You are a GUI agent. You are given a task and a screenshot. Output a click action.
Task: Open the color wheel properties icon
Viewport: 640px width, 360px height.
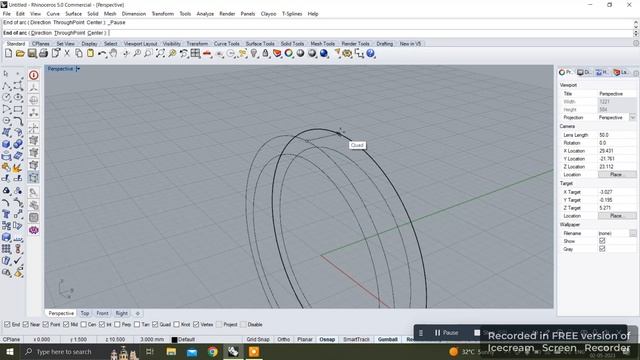[x=289, y=53]
